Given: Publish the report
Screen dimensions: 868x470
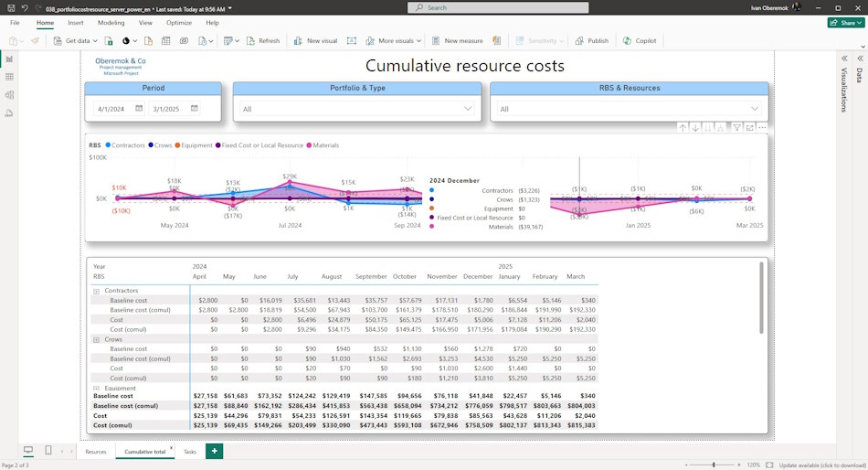Looking at the screenshot, I should pyautogui.click(x=592, y=41).
